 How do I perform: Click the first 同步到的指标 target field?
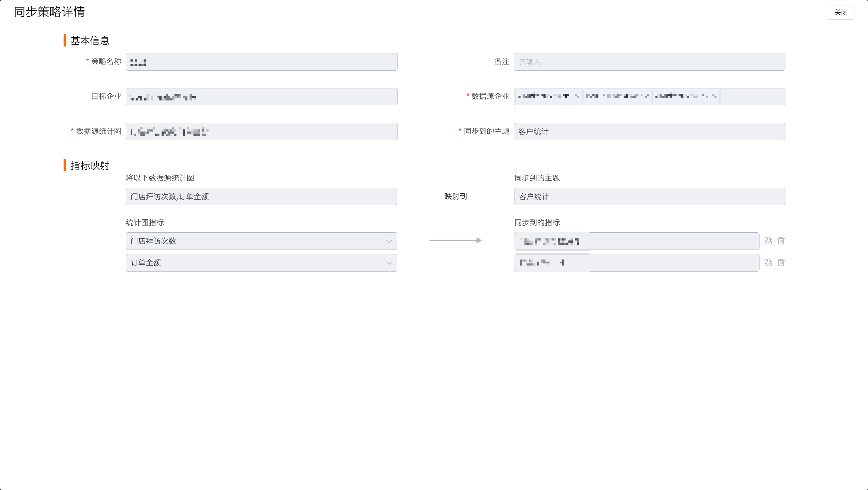tap(637, 241)
